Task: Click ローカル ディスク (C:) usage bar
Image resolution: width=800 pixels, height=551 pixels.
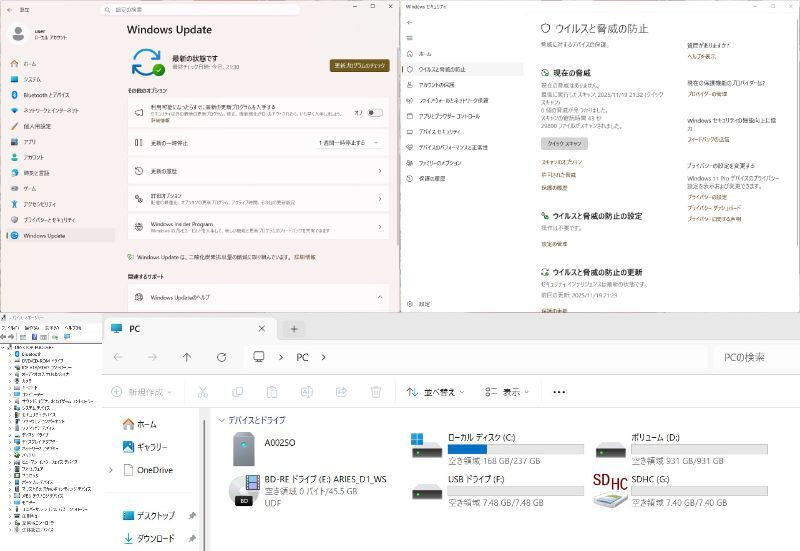Action: tap(516, 449)
